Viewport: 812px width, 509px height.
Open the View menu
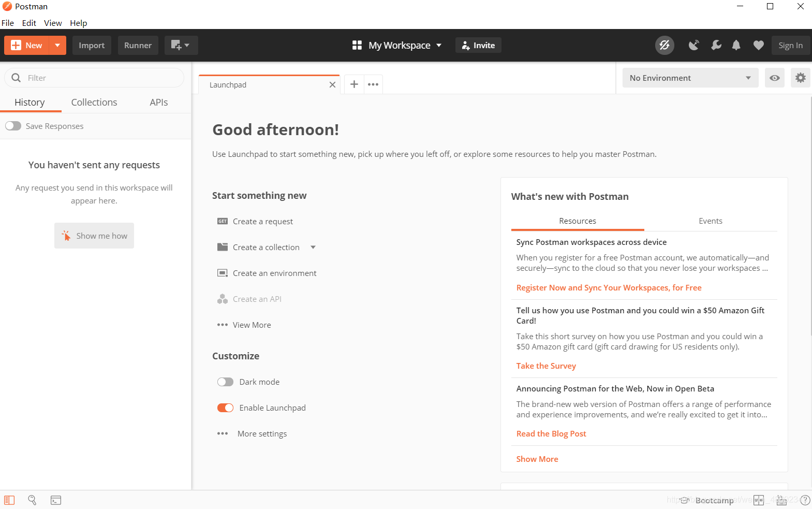click(x=53, y=23)
